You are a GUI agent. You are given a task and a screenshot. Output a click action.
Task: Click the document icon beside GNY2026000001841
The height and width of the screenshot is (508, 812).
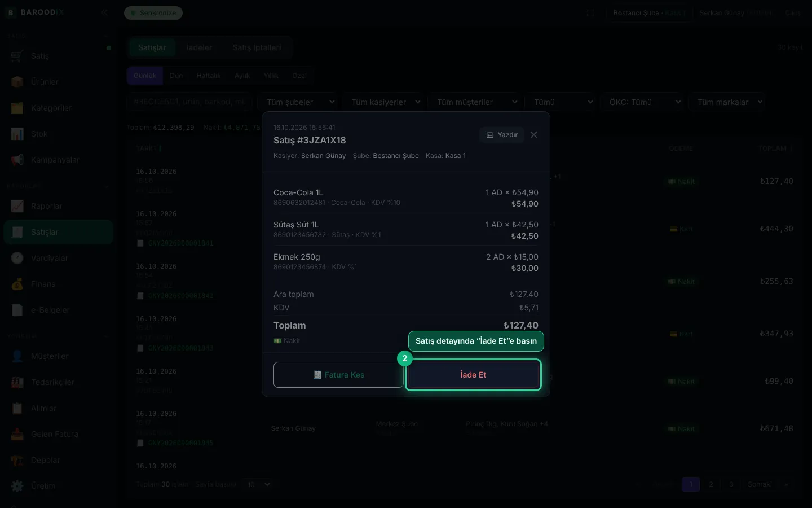click(x=140, y=243)
